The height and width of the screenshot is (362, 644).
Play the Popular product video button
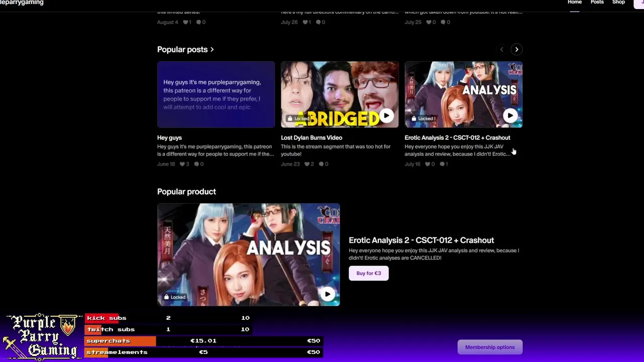point(328,294)
